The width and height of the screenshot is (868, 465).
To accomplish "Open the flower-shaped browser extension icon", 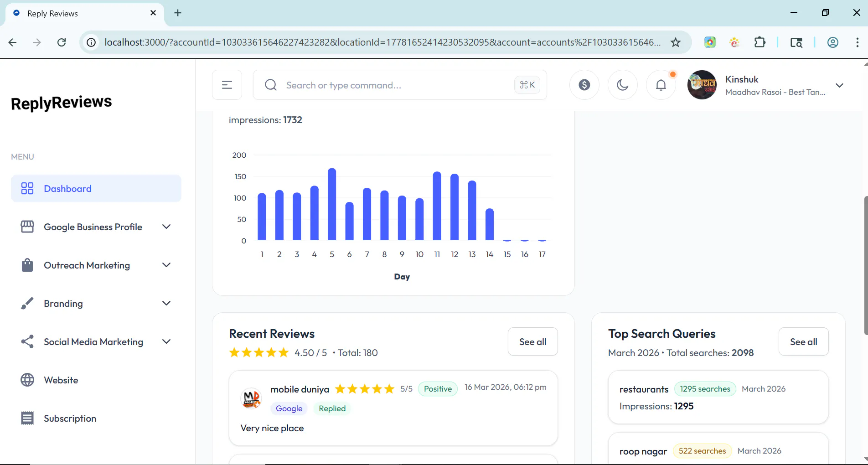I will coord(734,42).
